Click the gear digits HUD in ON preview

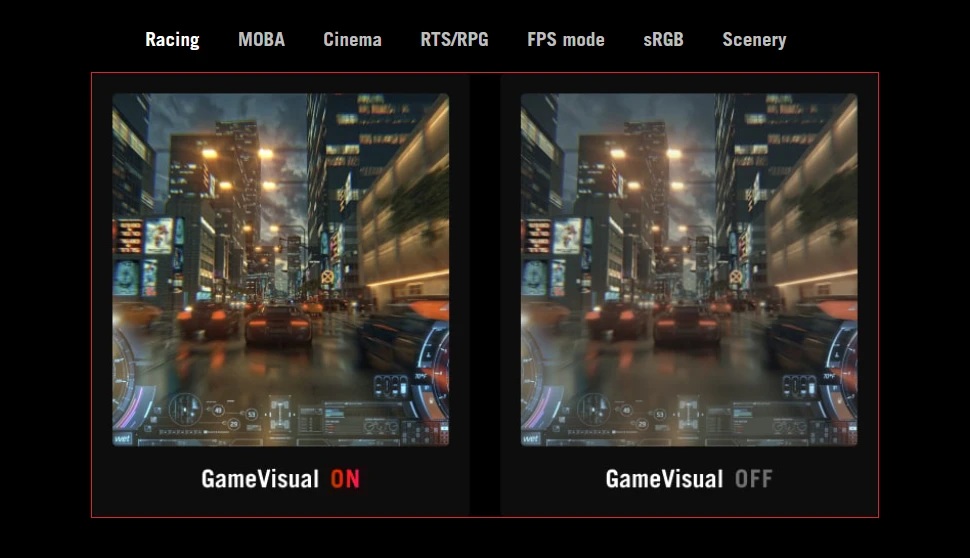coord(391,385)
